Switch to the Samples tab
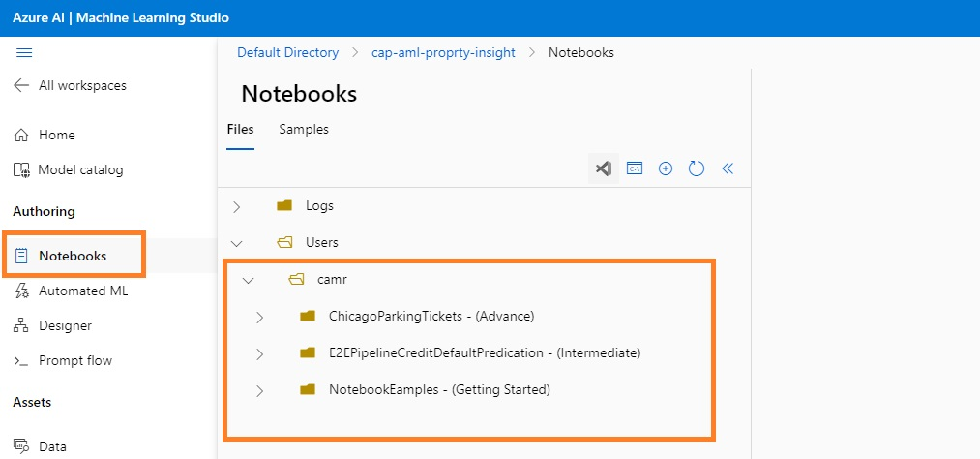 (x=304, y=129)
